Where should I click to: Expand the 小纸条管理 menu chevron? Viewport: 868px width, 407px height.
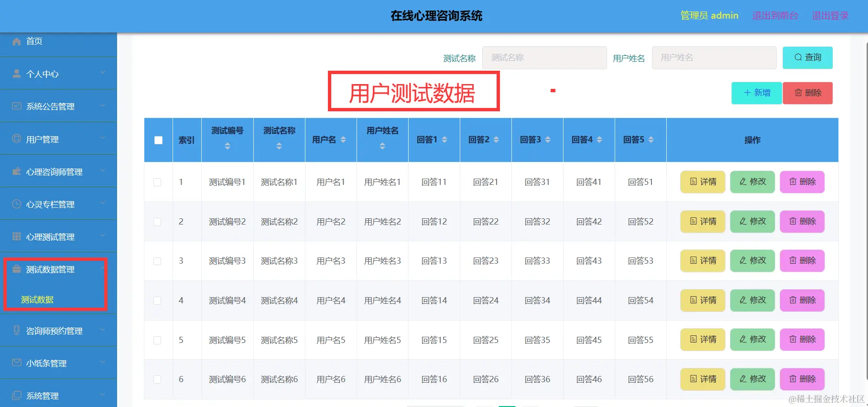(102, 362)
